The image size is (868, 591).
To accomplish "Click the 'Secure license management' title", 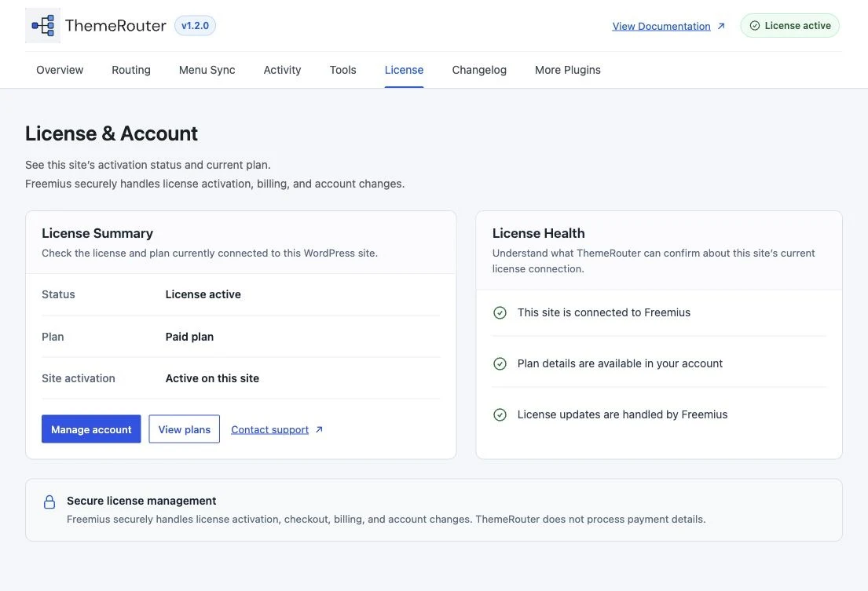I will (x=141, y=501).
